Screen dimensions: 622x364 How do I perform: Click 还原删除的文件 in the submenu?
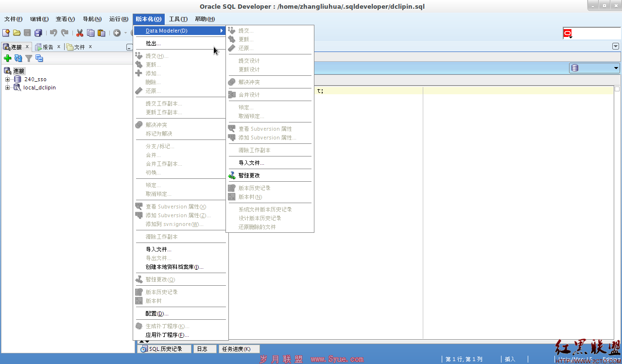(270, 227)
